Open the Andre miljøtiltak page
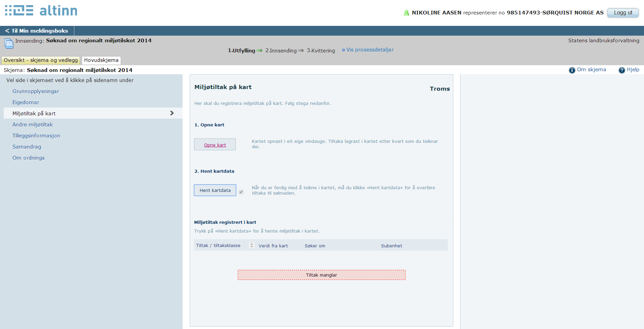Image resolution: width=644 pixels, height=329 pixels. click(33, 124)
